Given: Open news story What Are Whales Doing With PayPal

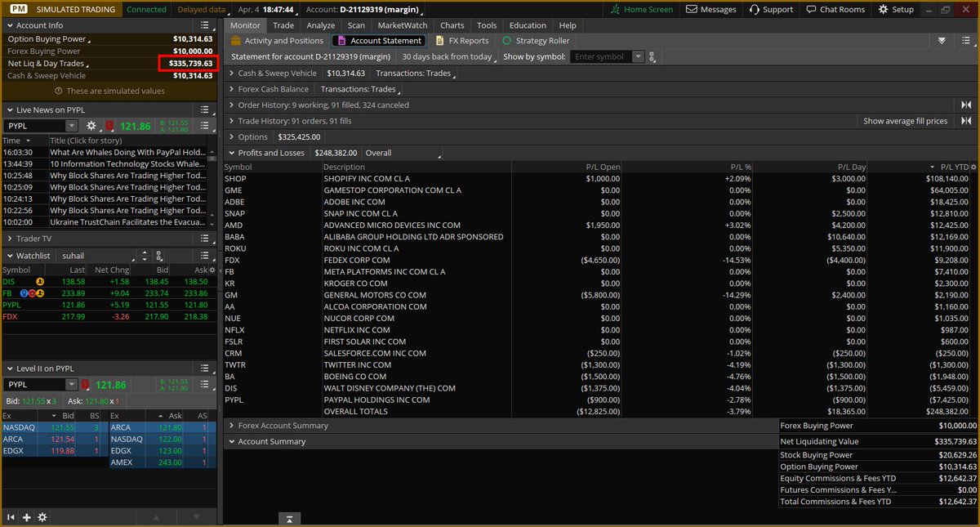Looking at the screenshot, I should pyautogui.click(x=127, y=152).
